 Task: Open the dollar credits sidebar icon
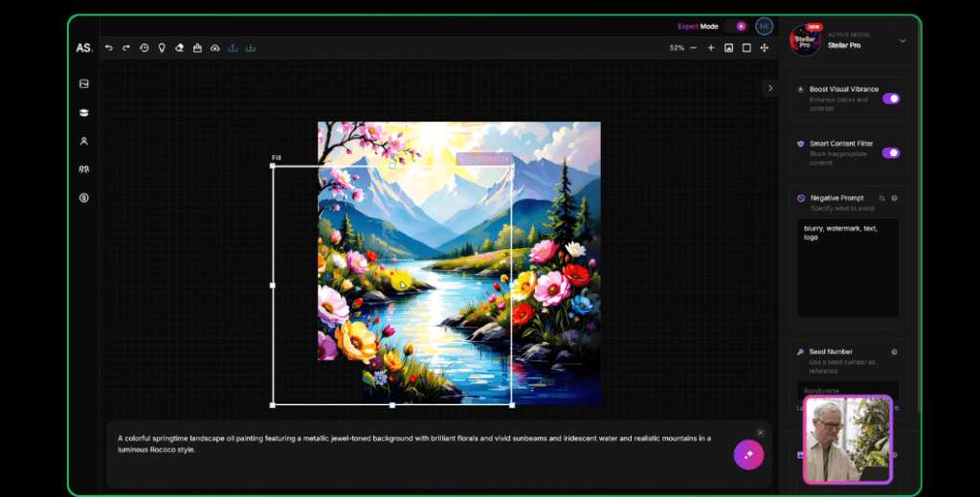point(84,197)
